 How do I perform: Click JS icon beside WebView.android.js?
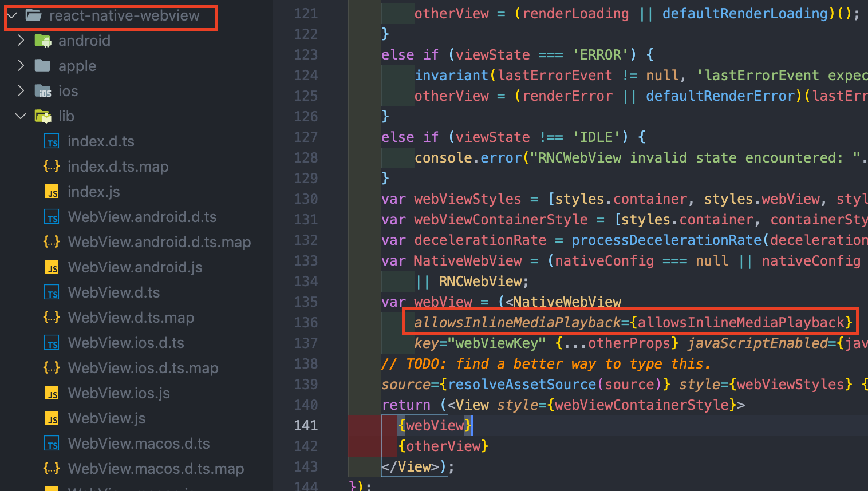52,267
